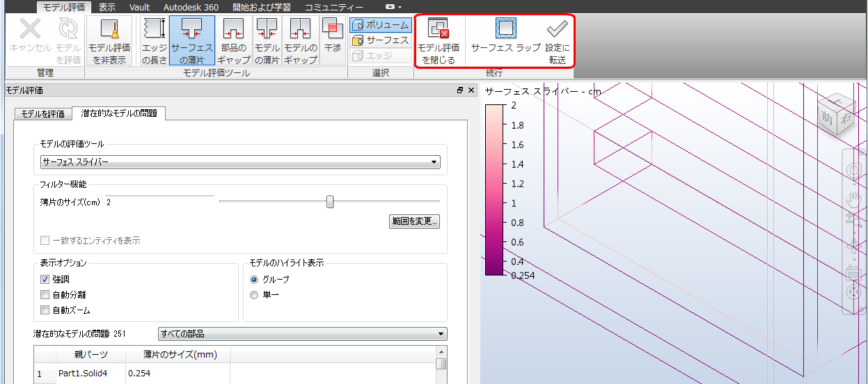The height and width of the screenshot is (384, 868).
Task: Click the sliver color legend bar
Action: (494, 190)
